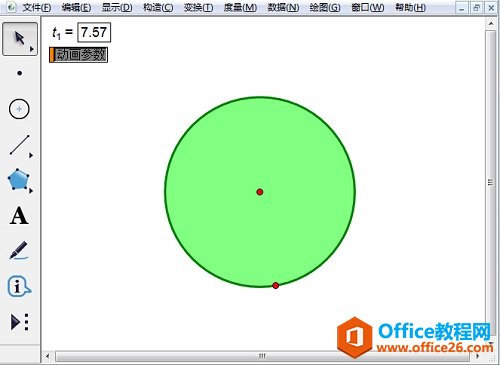Image resolution: width=500 pixels, height=365 pixels.
Task: Open the 帮助(H) menu
Action: point(410,7)
